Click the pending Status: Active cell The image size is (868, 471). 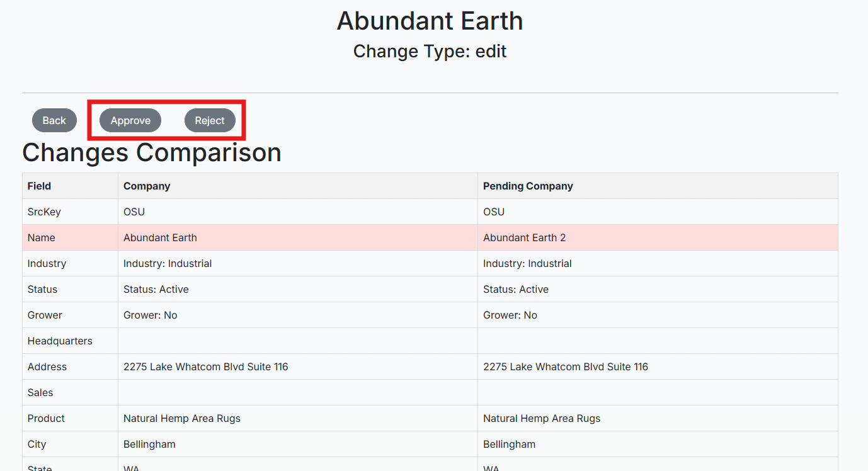[658, 289]
